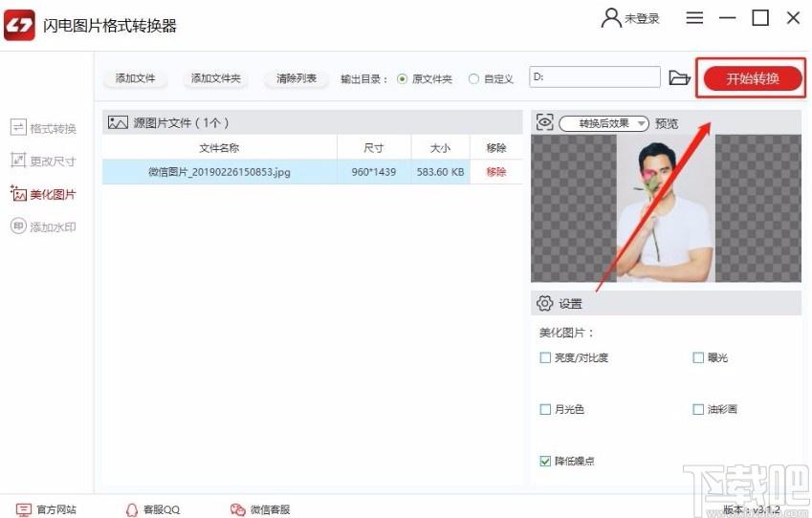This screenshot has width=812, height=518.
Task: Select 原文件夹 output radio button
Action: coord(402,78)
